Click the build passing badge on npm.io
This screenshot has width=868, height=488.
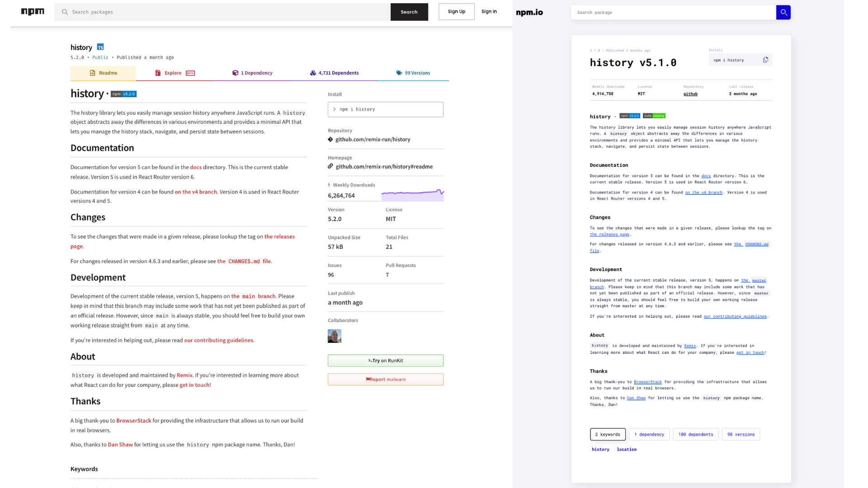point(654,116)
